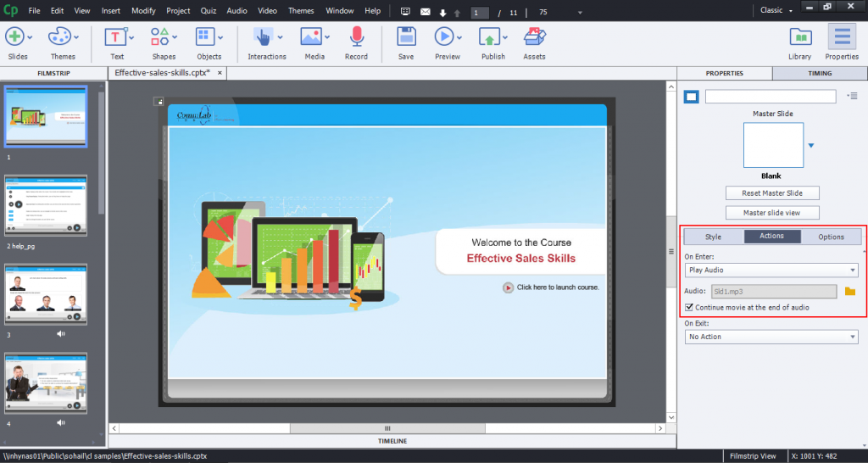This screenshot has width=868, height=463.
Task: Go to next slide down arrow
Action: [x=442, y=13]
